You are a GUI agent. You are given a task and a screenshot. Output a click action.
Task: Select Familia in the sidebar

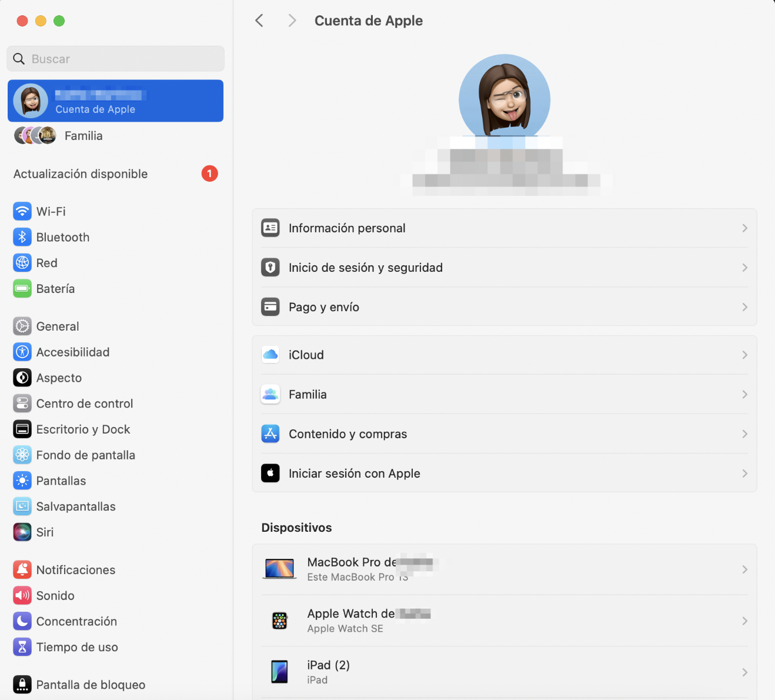(83, 136)
